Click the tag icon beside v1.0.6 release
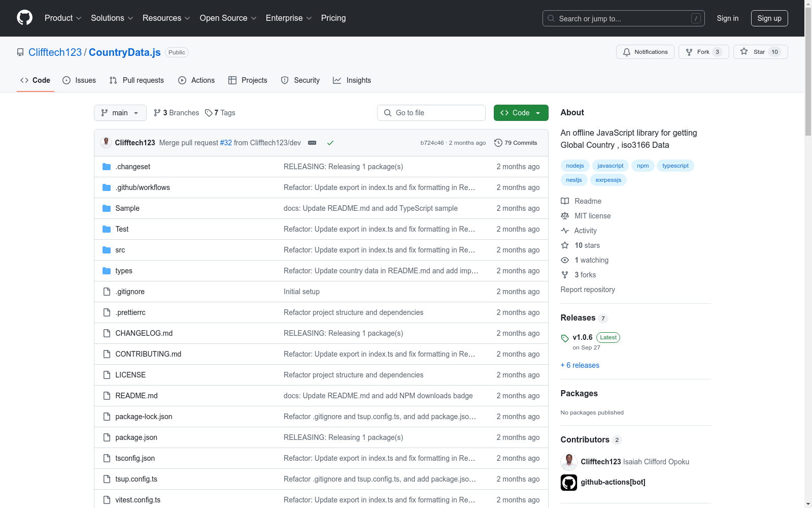This screenshot has width=812, height=508. tap(565, 338)
